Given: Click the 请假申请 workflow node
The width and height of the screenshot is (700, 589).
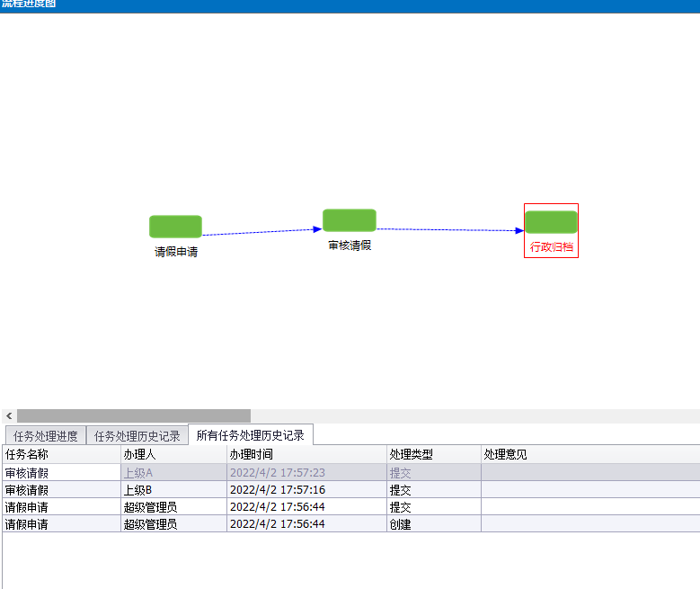Looking at the screenshot, I should click(x=175, y=227).
